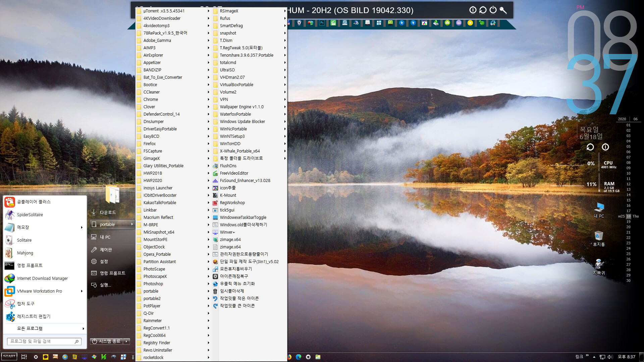Click the search magnifier icon in start menu
The width and height of the screenshot is (644, 362).
pyautogui.click(x=77, y=342)
